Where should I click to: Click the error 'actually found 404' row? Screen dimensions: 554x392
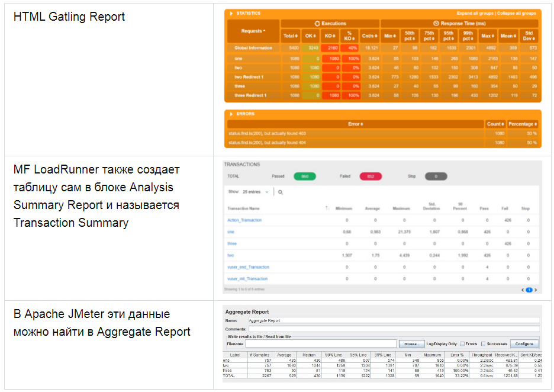click(382, 143)
